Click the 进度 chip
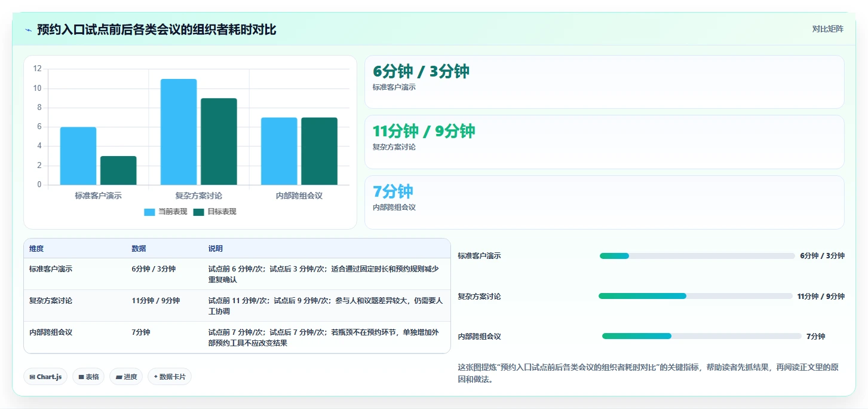 click(x=126, y=377)
